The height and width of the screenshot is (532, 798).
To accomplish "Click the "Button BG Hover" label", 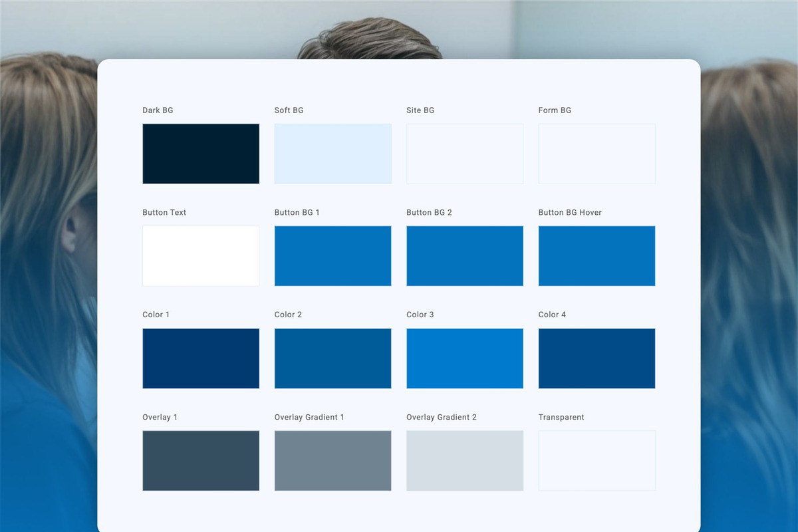I will point(570,213).
